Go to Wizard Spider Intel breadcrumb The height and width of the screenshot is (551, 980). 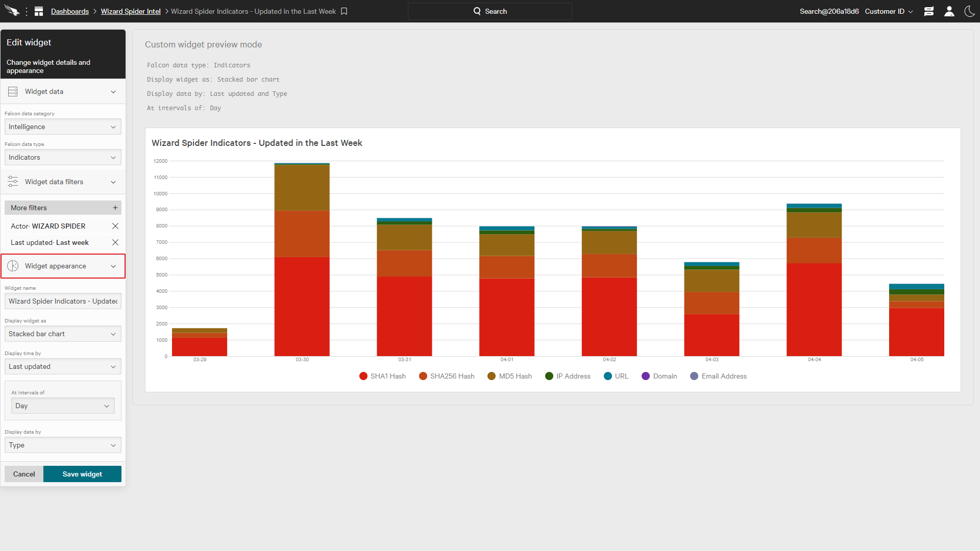tap(131, 11)
